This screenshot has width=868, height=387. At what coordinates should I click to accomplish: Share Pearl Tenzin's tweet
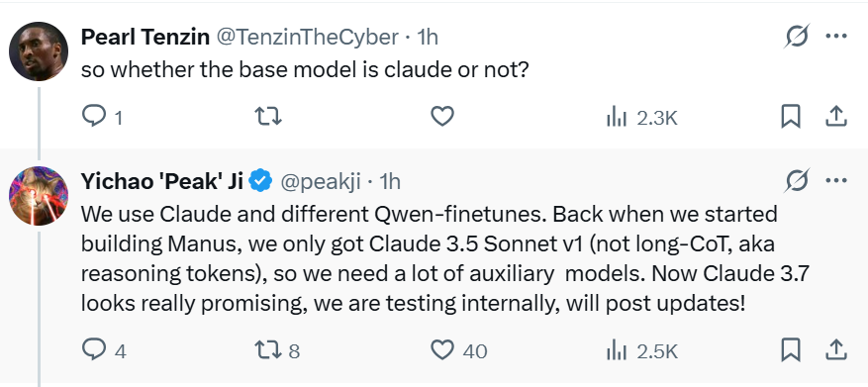tap(836, 117)
